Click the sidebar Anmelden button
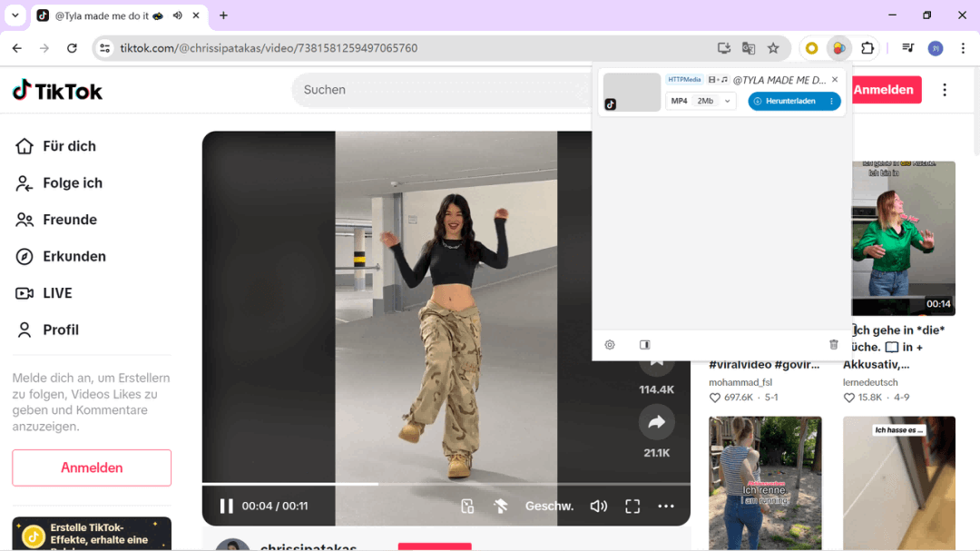 92,467
